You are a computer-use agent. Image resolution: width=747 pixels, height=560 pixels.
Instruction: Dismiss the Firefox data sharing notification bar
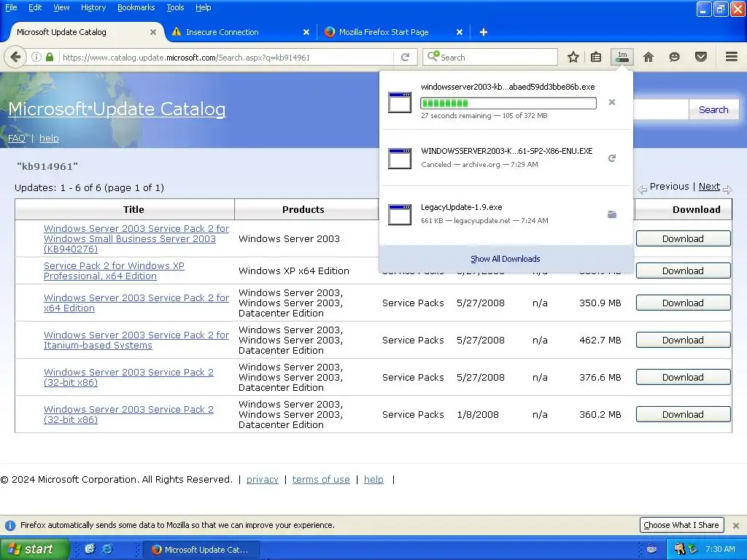pos(736,525)
